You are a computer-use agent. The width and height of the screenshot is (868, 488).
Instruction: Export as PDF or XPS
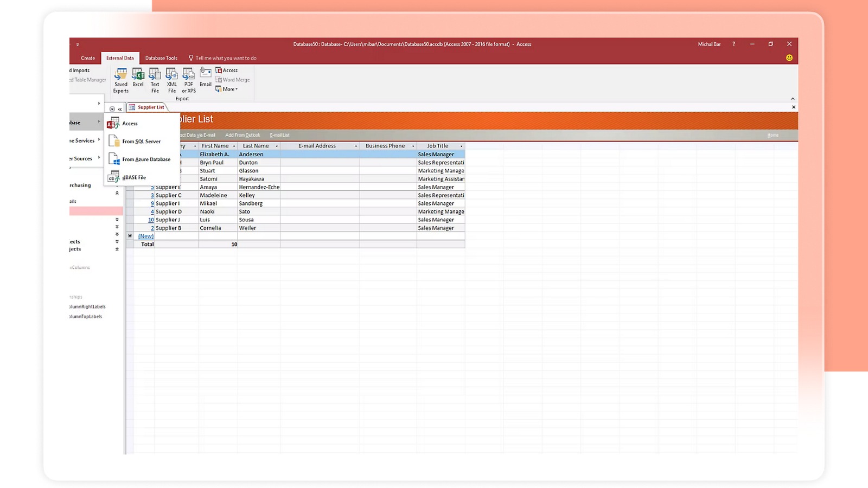(x=189, y=80)
